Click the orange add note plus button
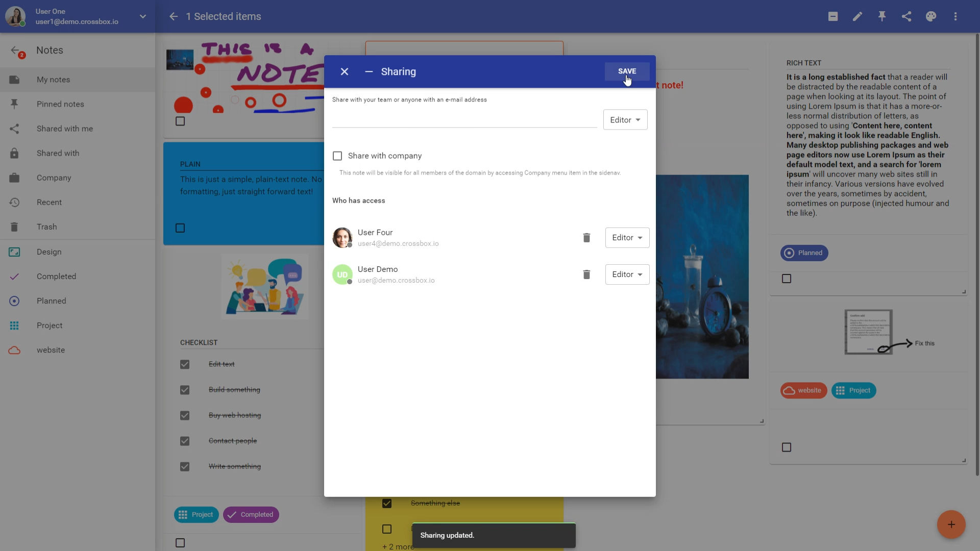This screenshot has width=980, height=551. tap(951, 524)
